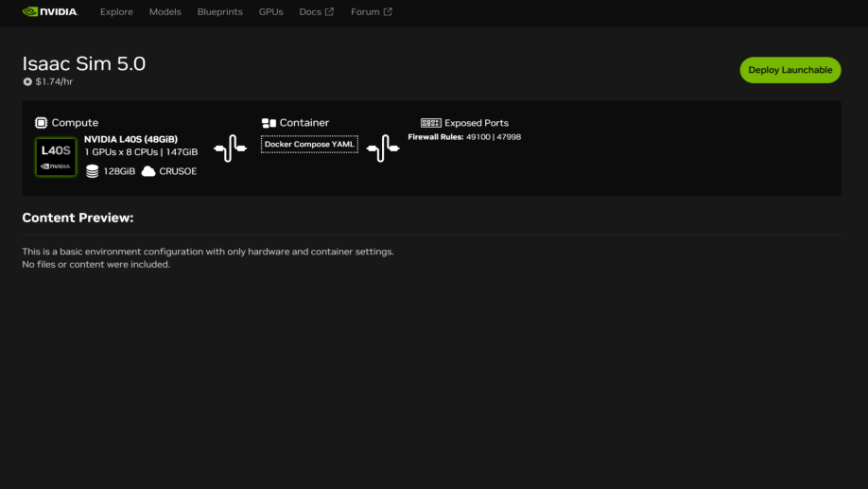Open the Docs external link

[x=316, y=11]
